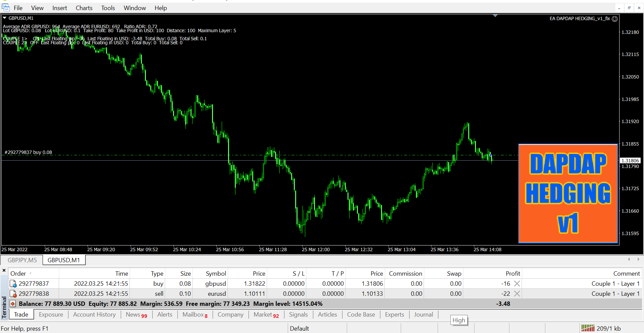The image size is (644, 333).
Task: Click the buy order 292779837 icon
Action: pos(13,284)
